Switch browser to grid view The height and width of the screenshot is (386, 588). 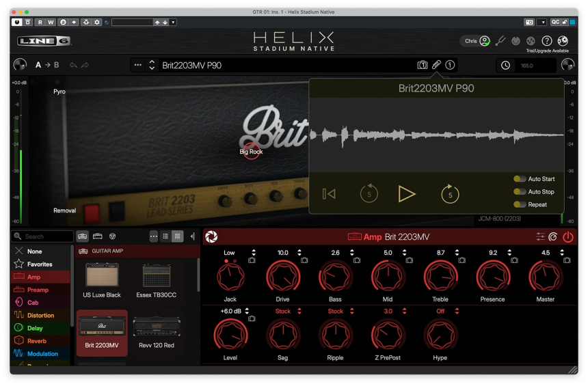(x=177, y=236)
